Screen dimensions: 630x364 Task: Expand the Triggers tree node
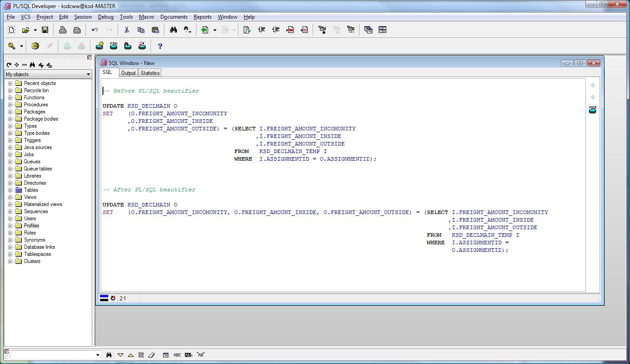10,140
